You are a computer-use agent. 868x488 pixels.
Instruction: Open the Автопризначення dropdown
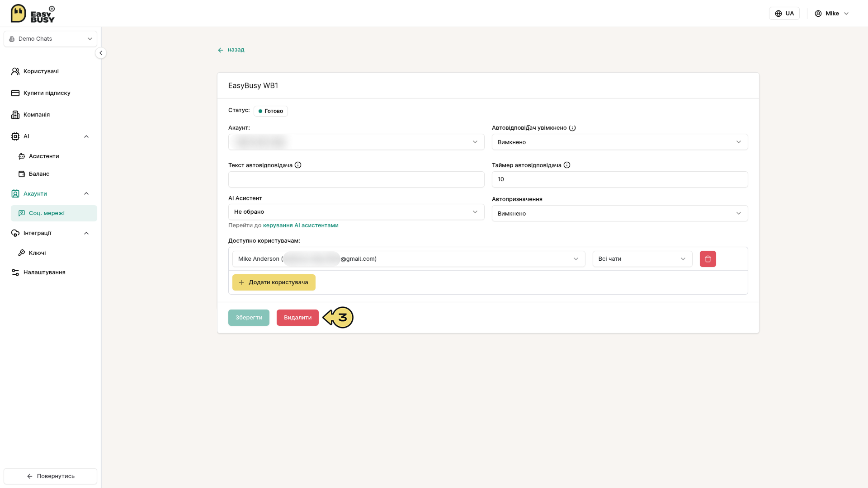[x=620, y=213]
